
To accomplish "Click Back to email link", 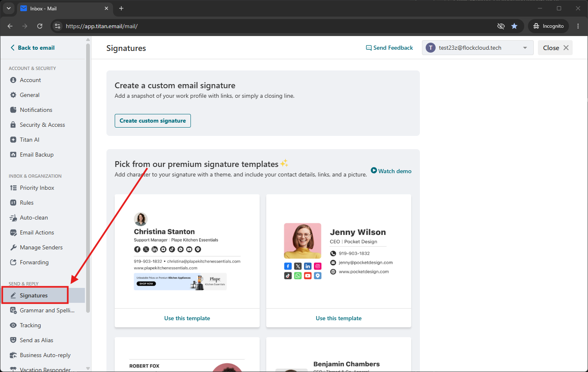I will (x=32, y=48).
